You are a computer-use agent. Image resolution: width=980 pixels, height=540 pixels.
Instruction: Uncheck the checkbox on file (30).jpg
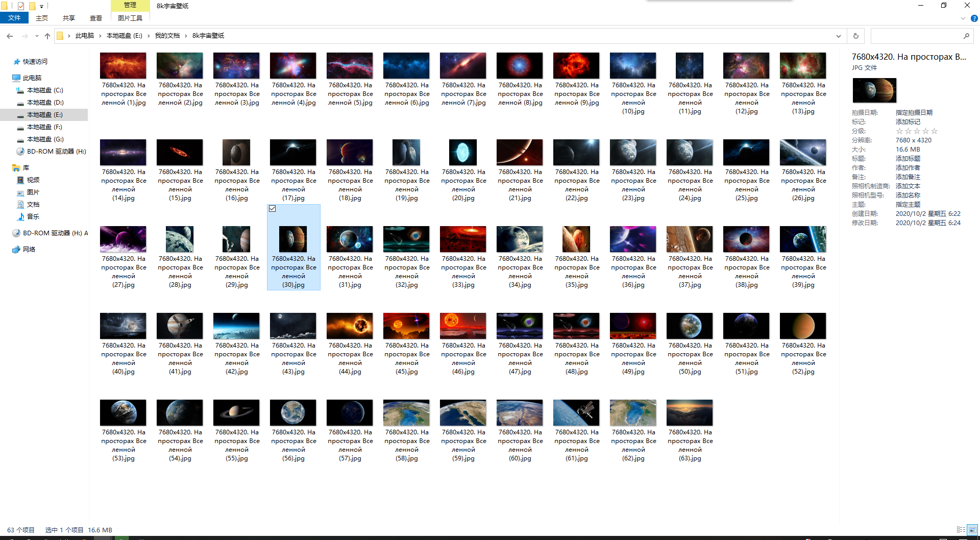point(273,209)
